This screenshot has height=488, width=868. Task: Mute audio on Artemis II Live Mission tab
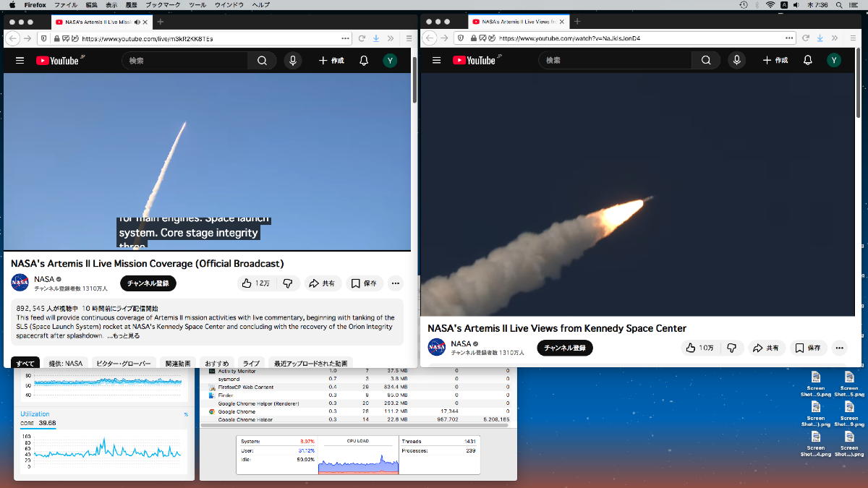click(x=137, y=22)
